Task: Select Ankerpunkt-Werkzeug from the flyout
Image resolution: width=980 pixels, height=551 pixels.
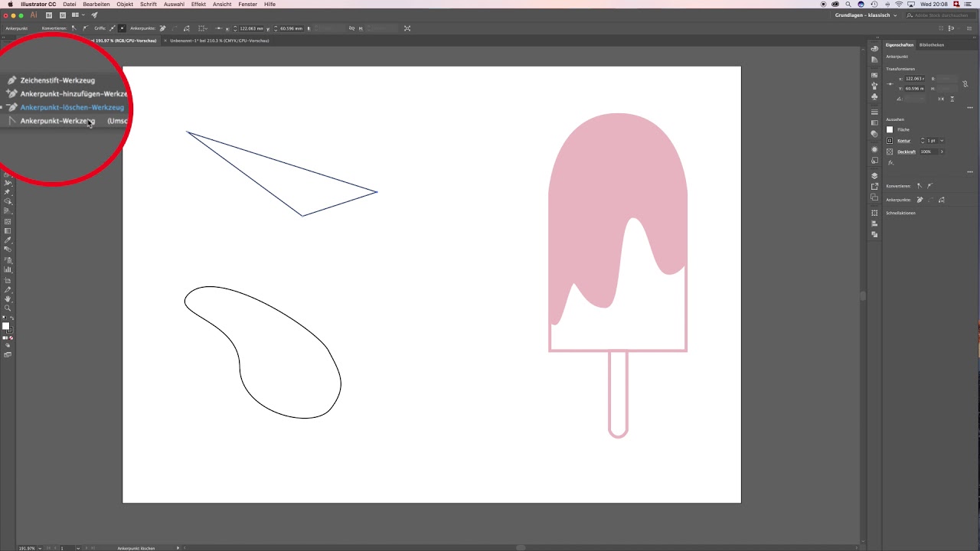Action: 57,121
